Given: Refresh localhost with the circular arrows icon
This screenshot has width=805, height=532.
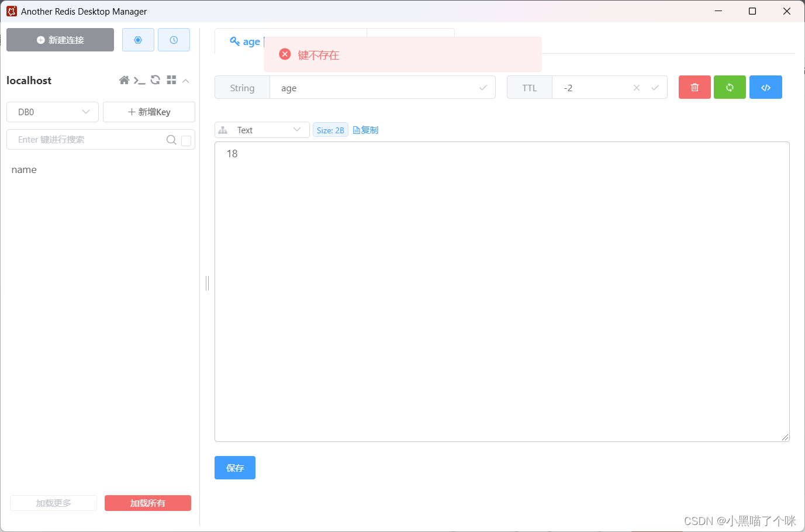Looking at the screenshot, I should click(155, 80).
